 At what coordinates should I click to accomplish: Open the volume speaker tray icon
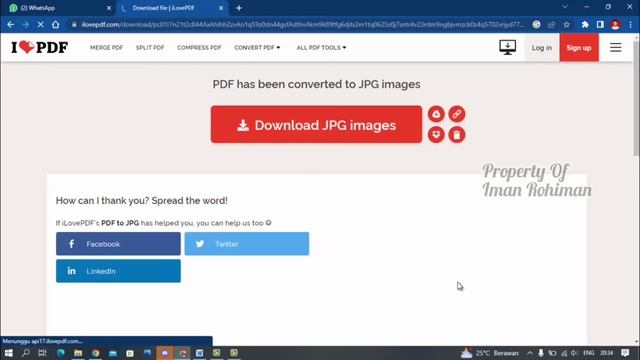click(x=574, y=353)
